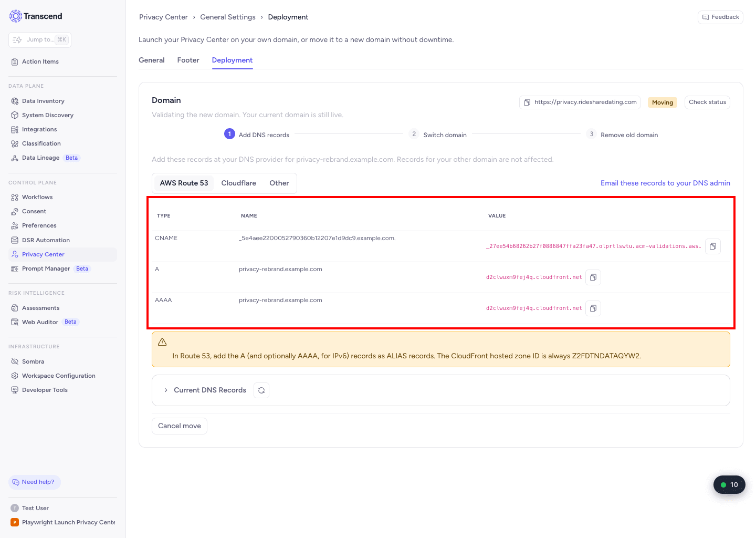The height and width of the screenshot is (538, 756).
Task: Open Assessments page
Action: [x=40, y=308]
